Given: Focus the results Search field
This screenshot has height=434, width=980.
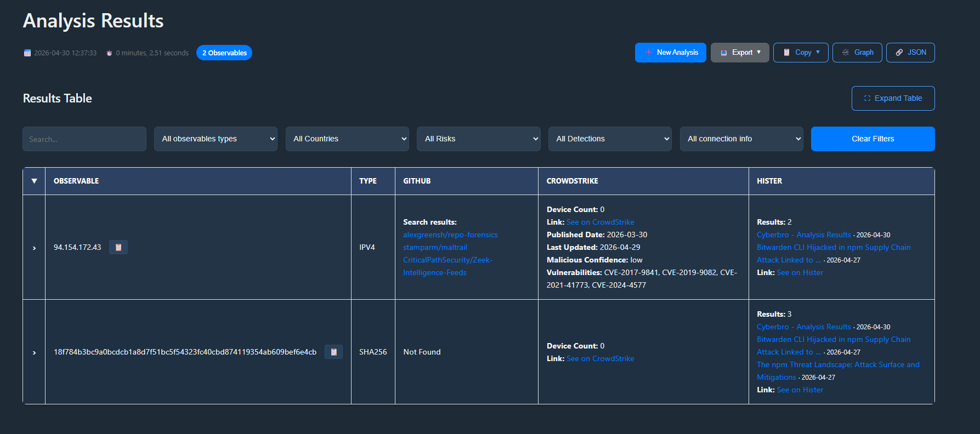Looking at the screenshot, I should (x=84, y=139).
